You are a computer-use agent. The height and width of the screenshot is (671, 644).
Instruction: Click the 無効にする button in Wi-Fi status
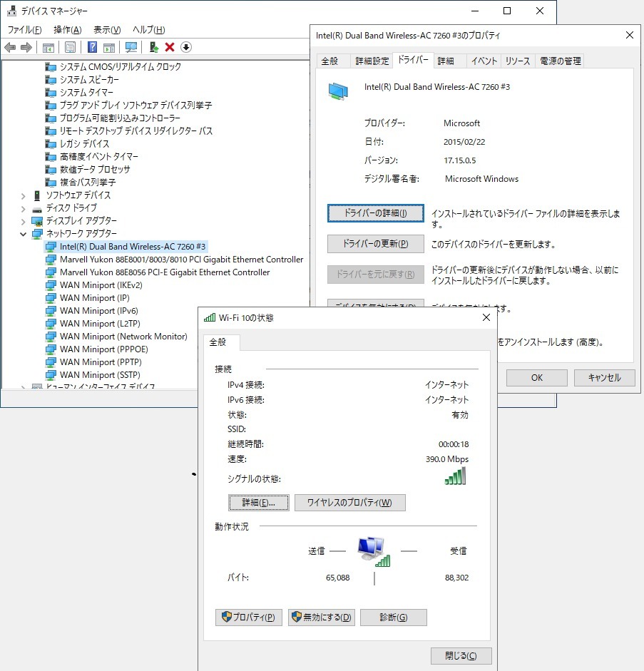click(x=321, y=618)
